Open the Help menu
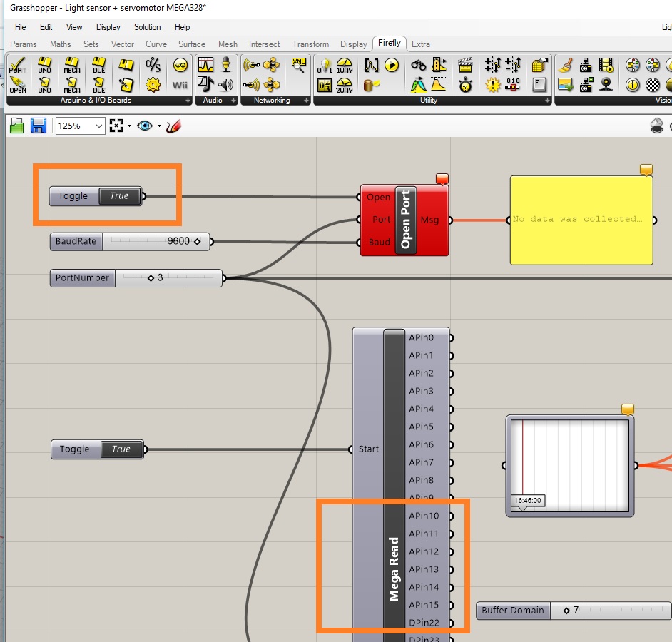 click(x=182, y=27)
